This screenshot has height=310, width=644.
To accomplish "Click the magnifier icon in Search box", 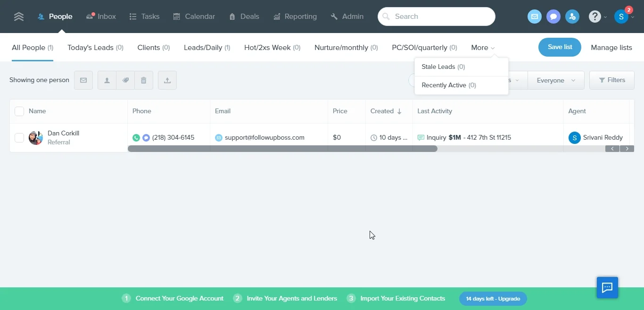I will click(x=386, y=17).
